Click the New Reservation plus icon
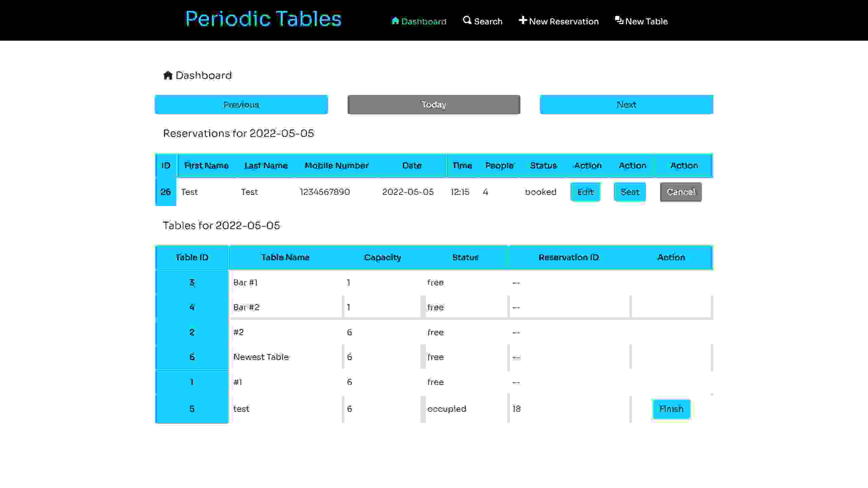The image size is (868, 488). click(x=522, y=20)
